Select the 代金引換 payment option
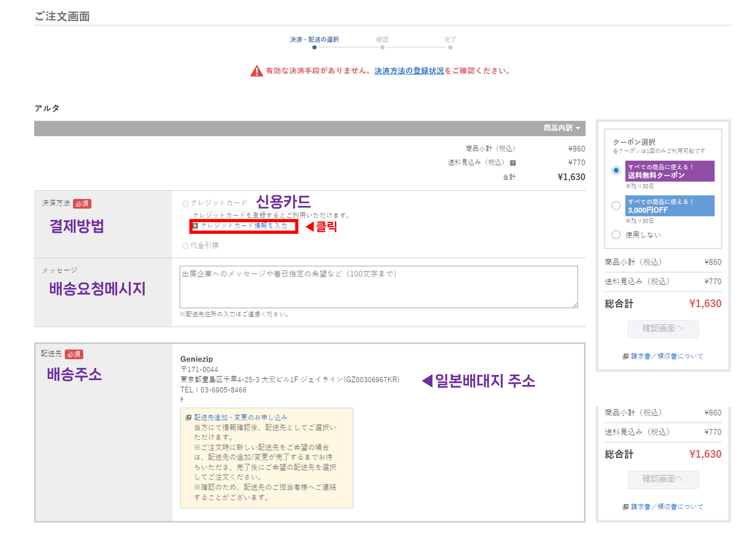This screenshot has width=756, height=535. click(x=185, y=246)
